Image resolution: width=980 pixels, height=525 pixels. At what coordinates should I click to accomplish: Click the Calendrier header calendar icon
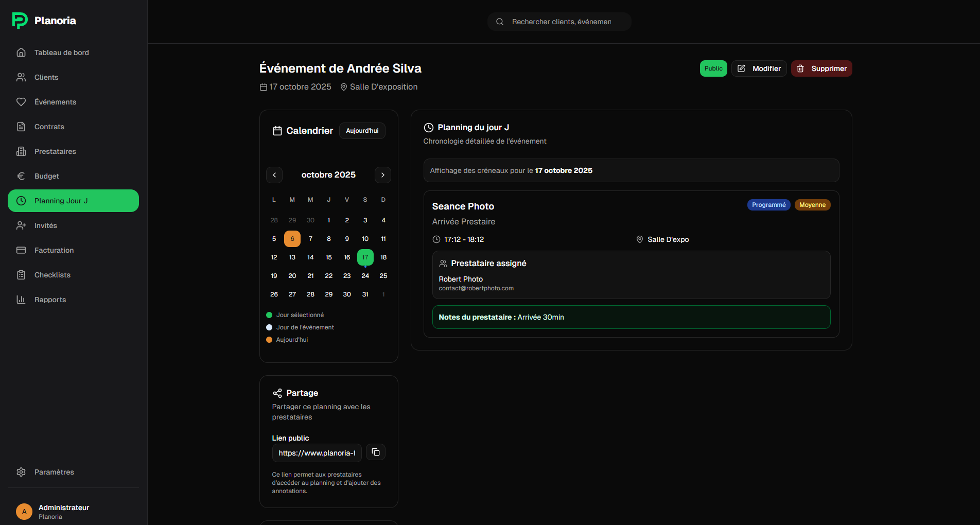click(277, 131)
